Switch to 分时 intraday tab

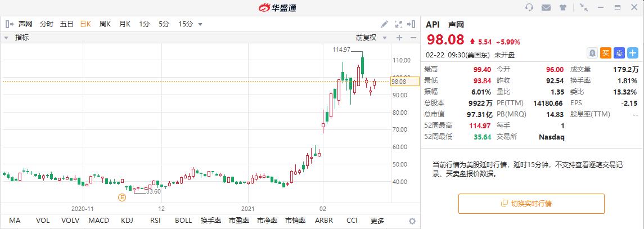[x=47, y=24]
